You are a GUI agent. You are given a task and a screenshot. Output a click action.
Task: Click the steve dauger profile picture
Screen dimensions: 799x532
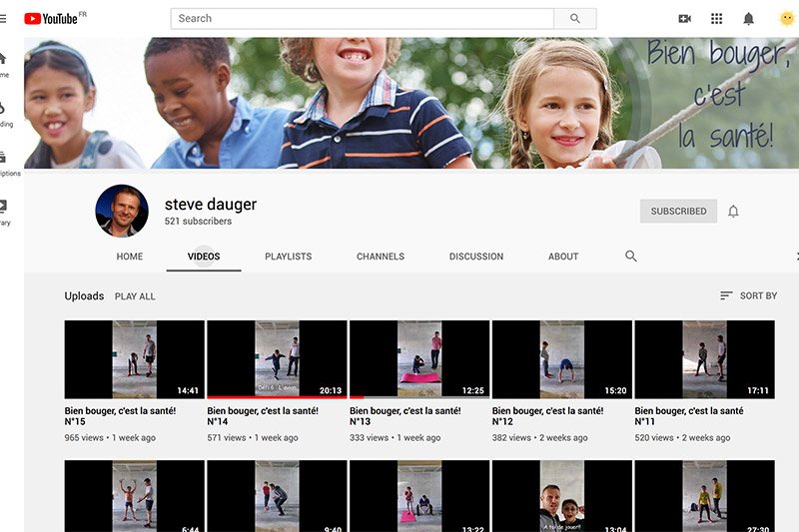[122, 211]
